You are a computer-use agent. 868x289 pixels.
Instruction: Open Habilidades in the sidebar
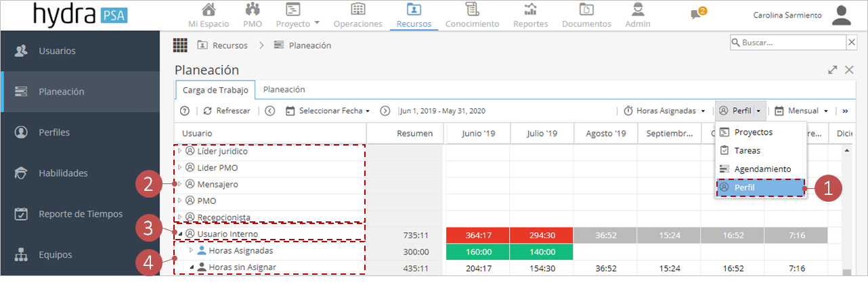tap(63, 173)
